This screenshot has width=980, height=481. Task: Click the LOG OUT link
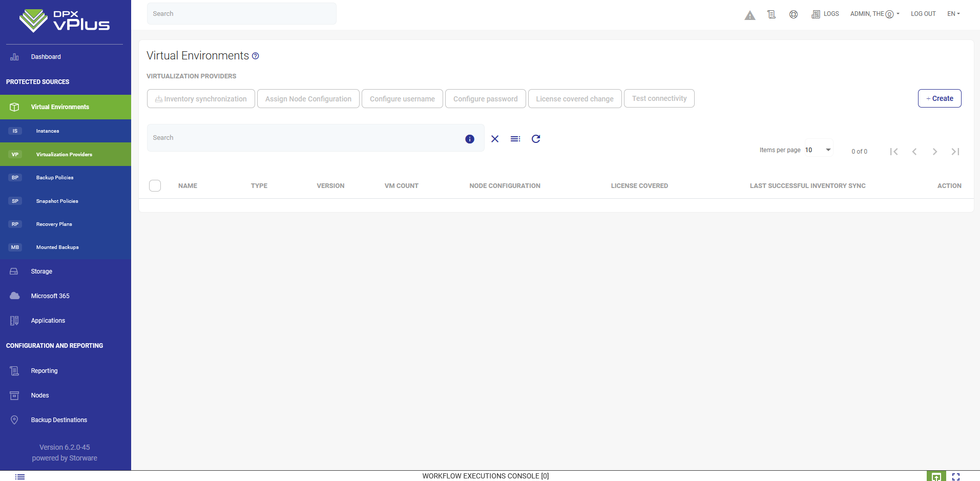(923, 14)
